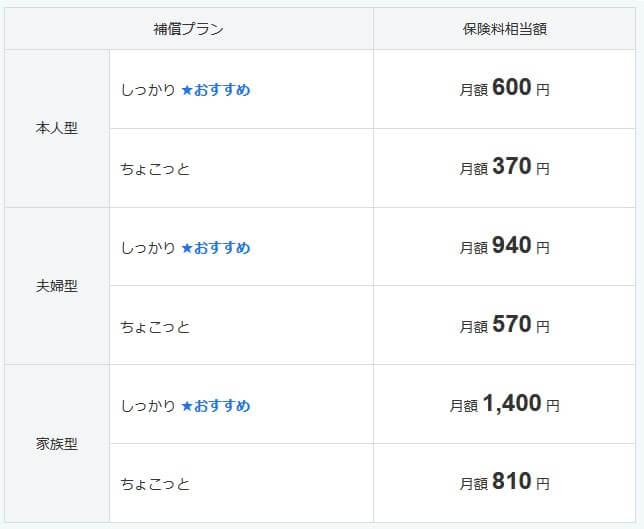Image resolution: width=644 pixels, height=529 pixels.
Task: Click the 月額 940 円 price
Action: click(x=505, y=247)
